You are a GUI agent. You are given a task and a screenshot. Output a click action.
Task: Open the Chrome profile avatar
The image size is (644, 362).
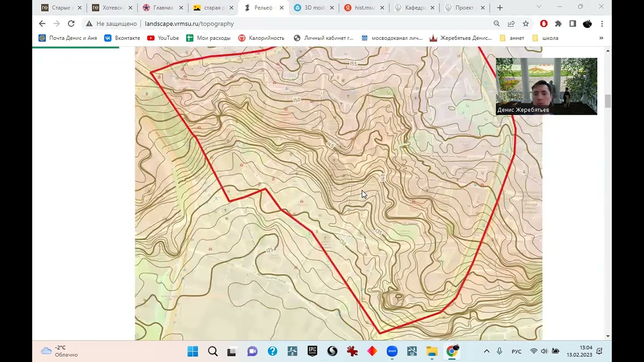point(587,24)
